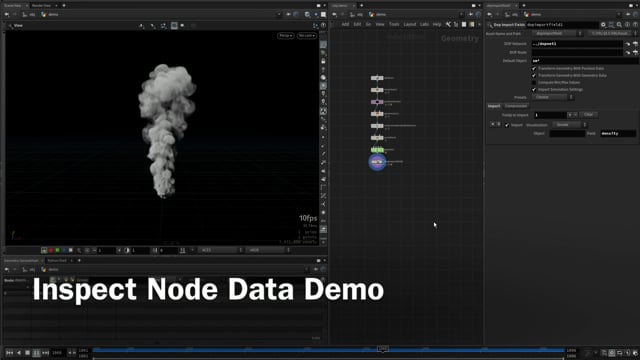Open the Asset Name dropdown
The height and width of the screenshot is (360, 640).
(557, 33)
